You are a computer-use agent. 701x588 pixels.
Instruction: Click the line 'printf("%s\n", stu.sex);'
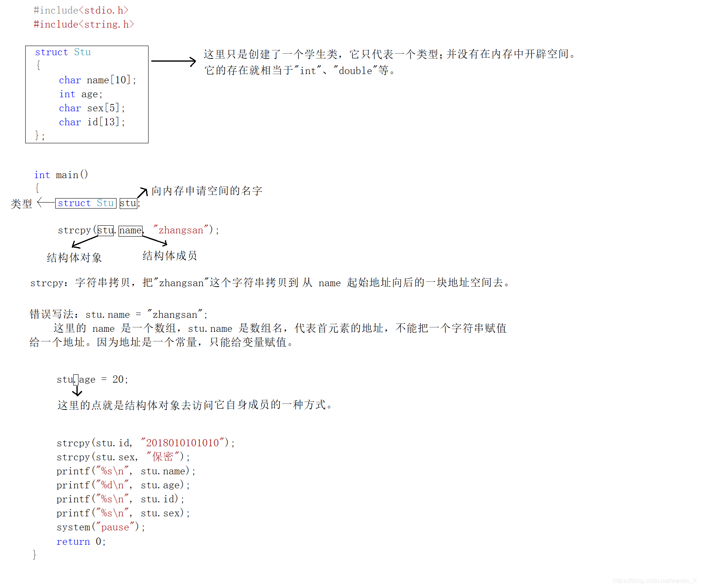123,513
